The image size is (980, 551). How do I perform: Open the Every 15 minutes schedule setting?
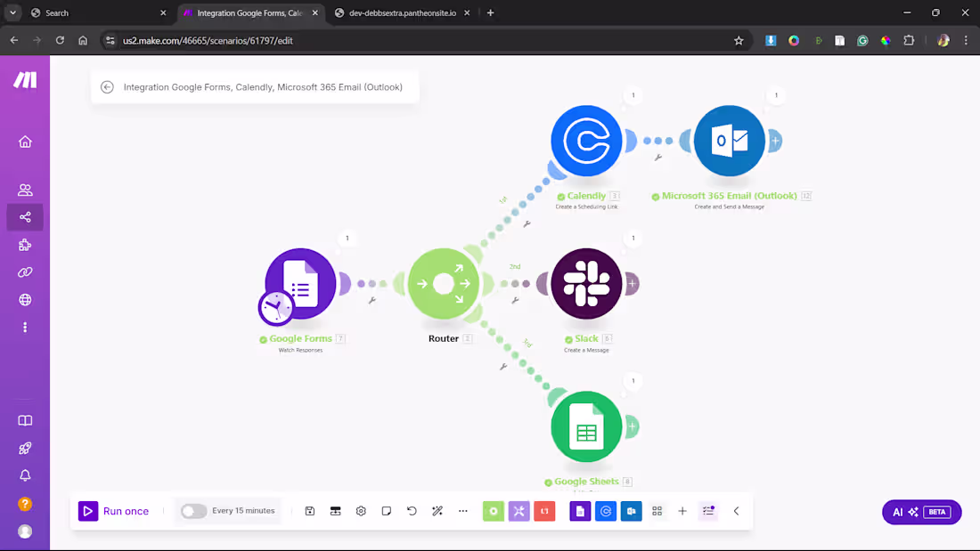click(x=243, y=510)
